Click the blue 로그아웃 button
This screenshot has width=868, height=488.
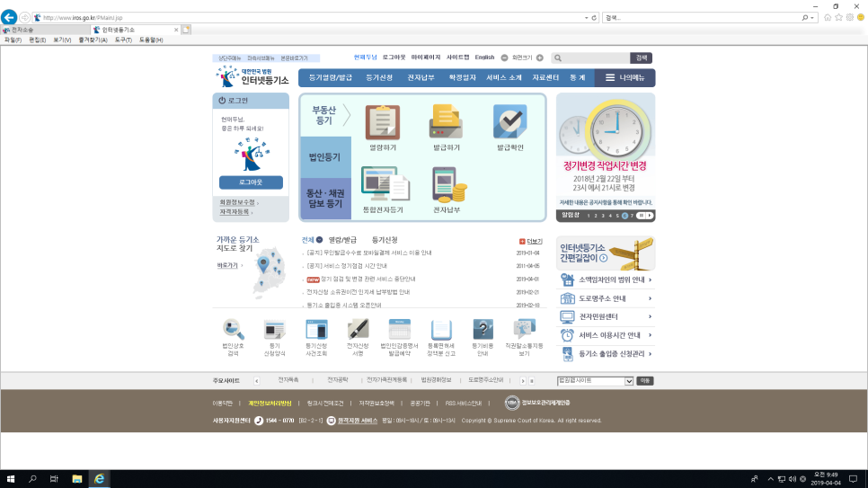pos(251,182)
